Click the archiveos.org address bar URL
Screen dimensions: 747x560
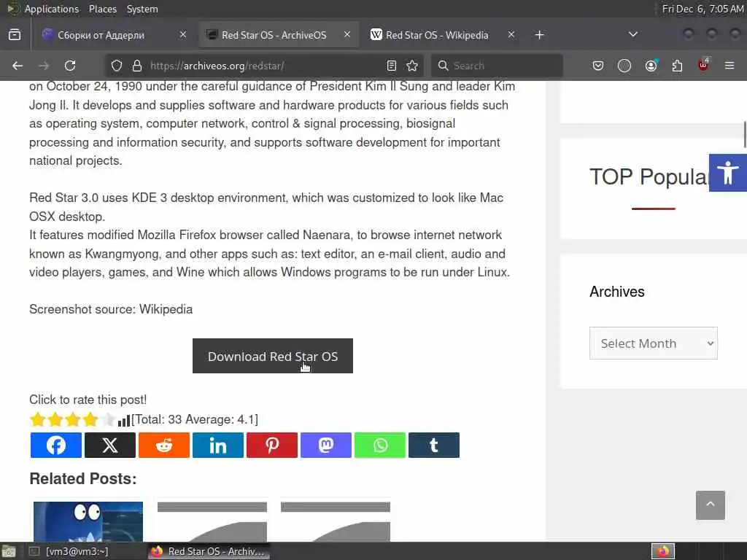tap(217, 66)
